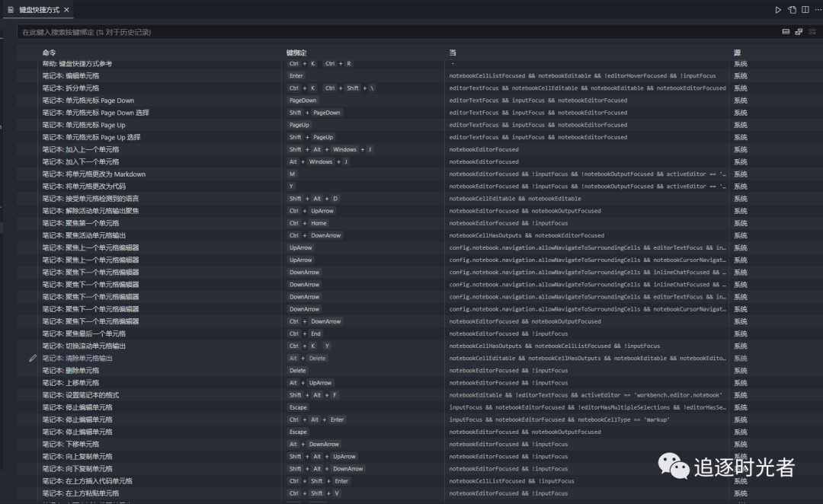
Task: Click the 源 column header
Action: (737, 53)
